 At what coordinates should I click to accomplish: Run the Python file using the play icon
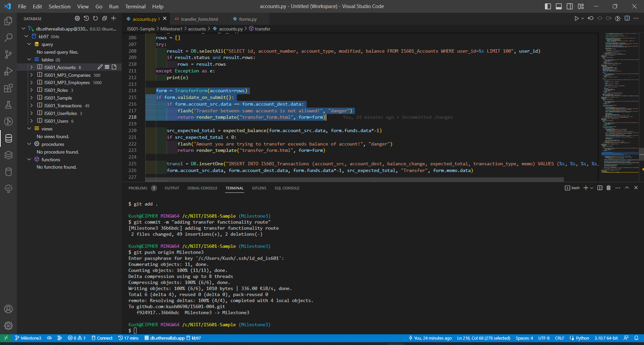point(577,18)
